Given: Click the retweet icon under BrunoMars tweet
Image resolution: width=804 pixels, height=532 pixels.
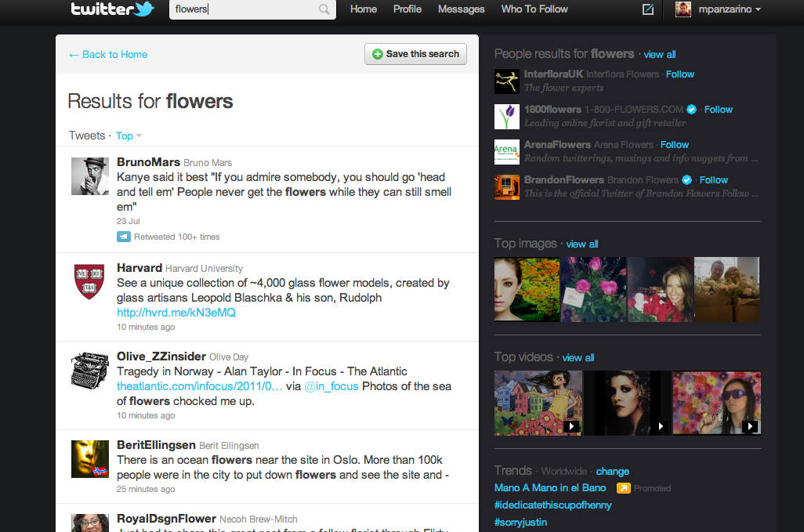Looking at the screenshot, I should tap(124, 237).
